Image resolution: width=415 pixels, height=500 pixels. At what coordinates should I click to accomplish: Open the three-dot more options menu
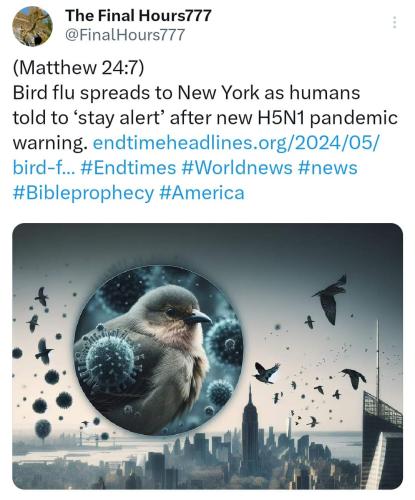(x=394, y=22)
